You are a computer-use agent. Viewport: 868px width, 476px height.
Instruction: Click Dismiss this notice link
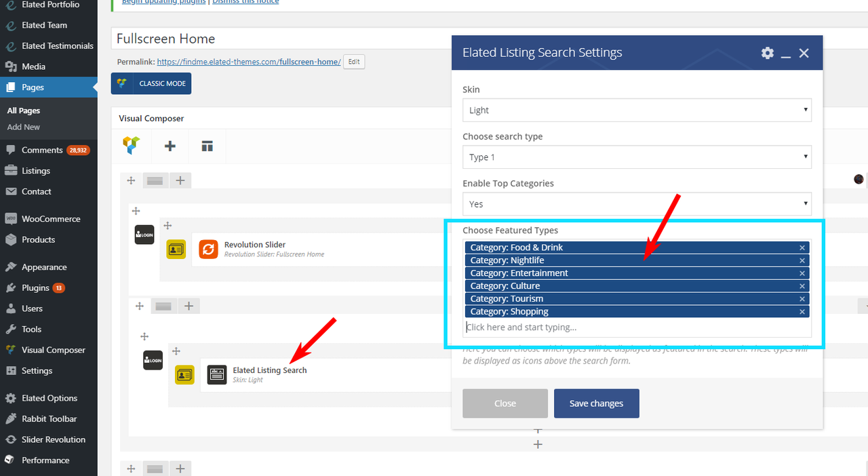coord(245,2)
